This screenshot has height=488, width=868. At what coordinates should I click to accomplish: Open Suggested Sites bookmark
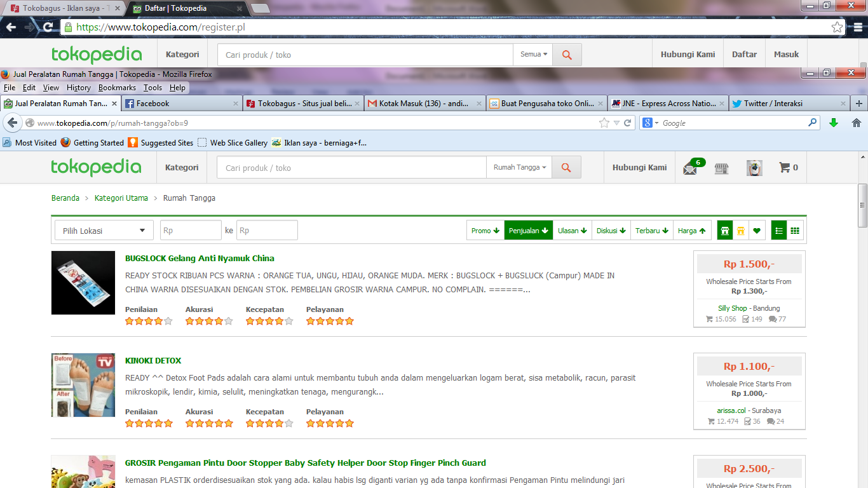click(x=160, y=142)
